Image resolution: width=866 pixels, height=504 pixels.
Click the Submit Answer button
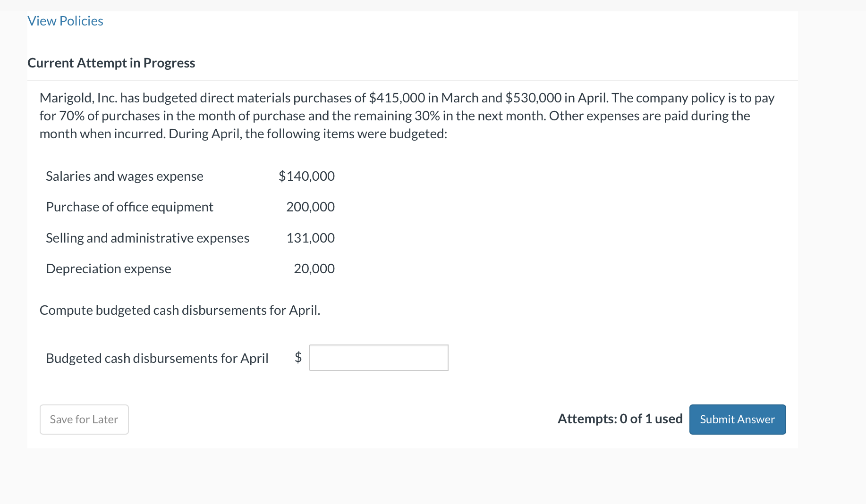737,419
